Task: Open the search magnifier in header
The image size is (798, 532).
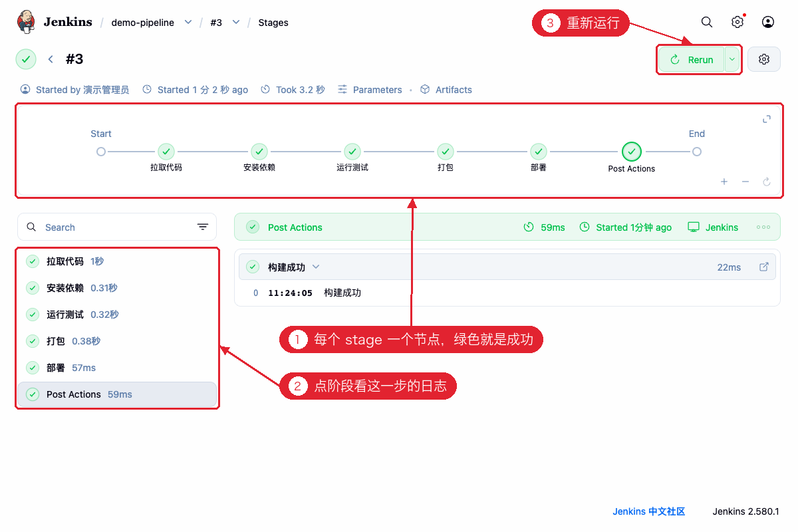Action: pyautogui.click(x=707, y=22)
